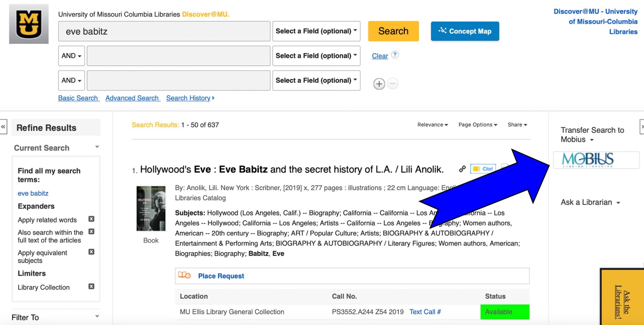Click the Cite! icon button
This screenshot has height=325, width=644.
(x=483, y=169)
